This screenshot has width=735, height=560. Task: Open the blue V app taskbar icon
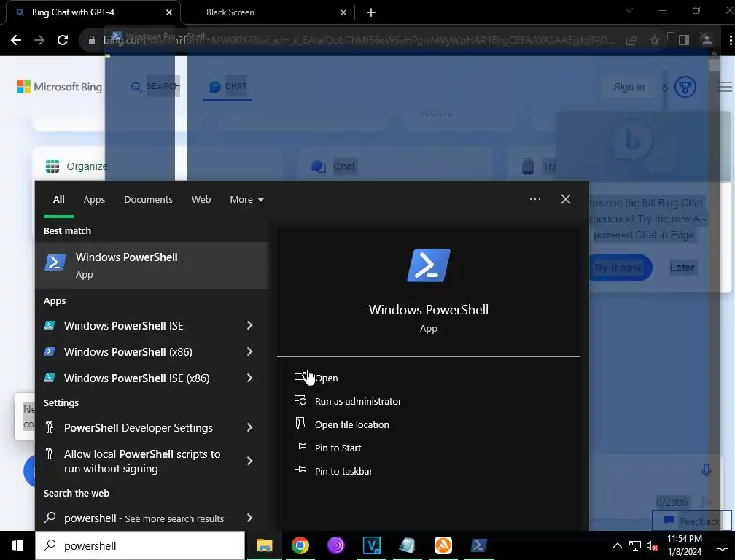coord(371,545)
